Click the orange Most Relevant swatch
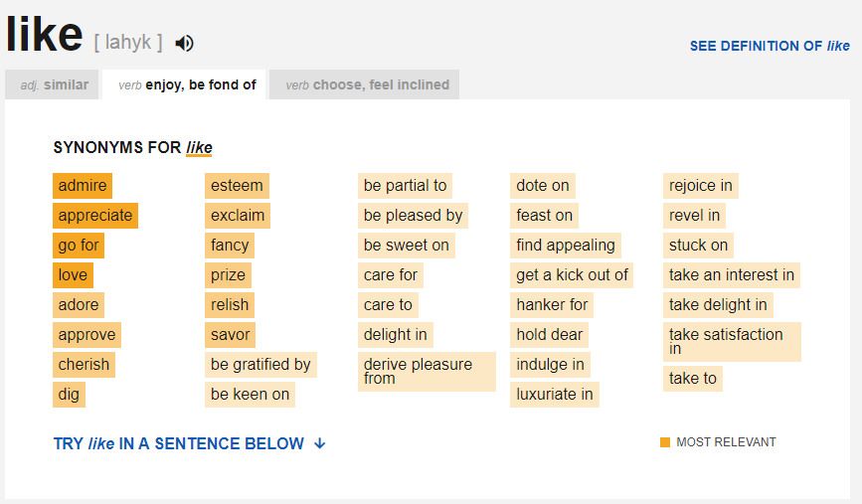Screen dimensions: 862x504 click(665, 442)
